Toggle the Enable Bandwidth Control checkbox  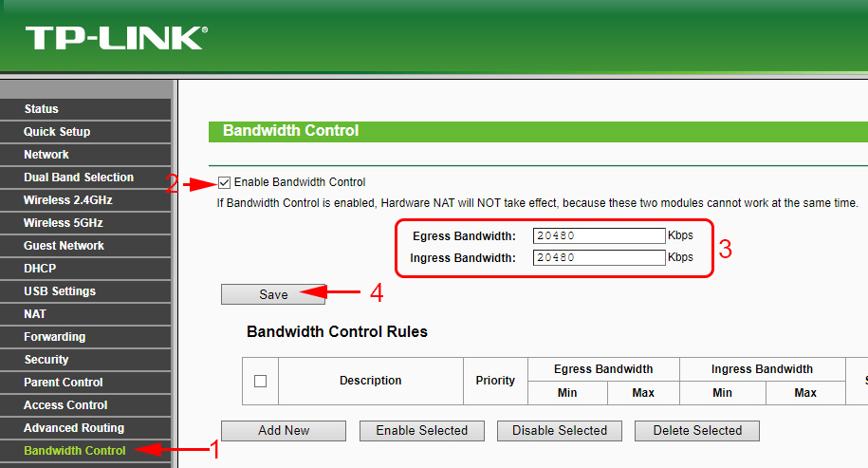coord(224,182)
